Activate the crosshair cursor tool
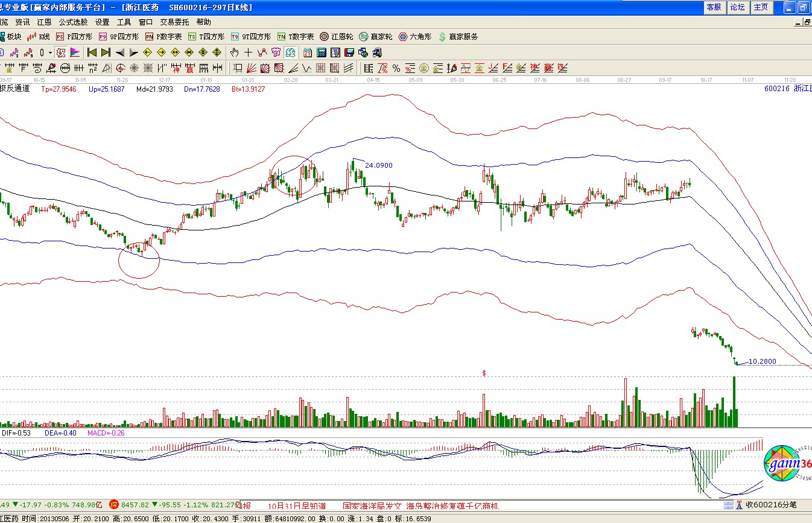 click(248, 52)
